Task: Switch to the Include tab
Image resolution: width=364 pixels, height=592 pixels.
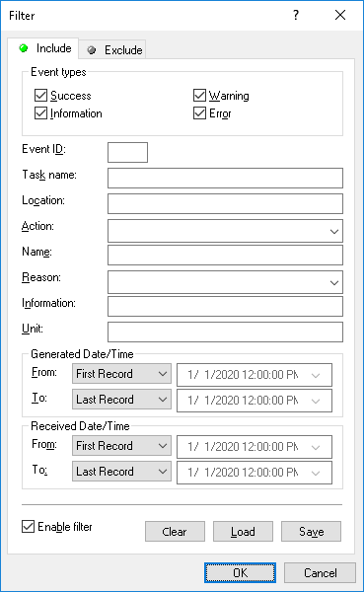Action: (x=43, y=48)
